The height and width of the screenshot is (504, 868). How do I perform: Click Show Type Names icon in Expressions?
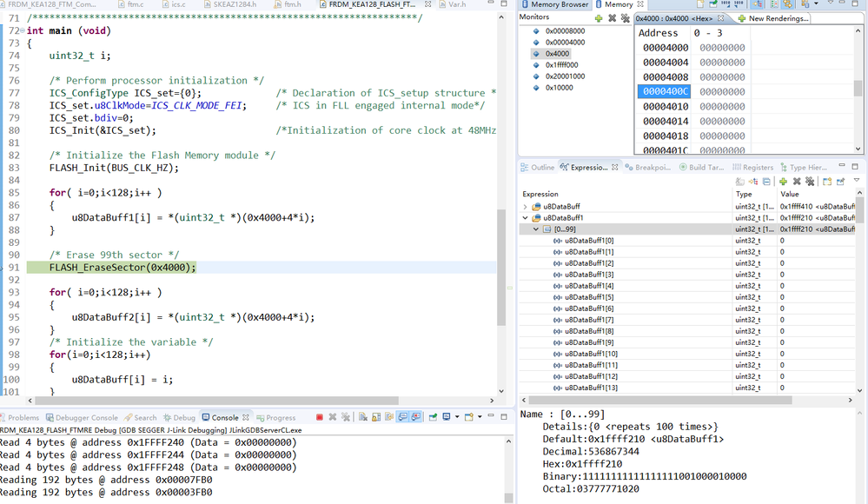click(753, 182)
